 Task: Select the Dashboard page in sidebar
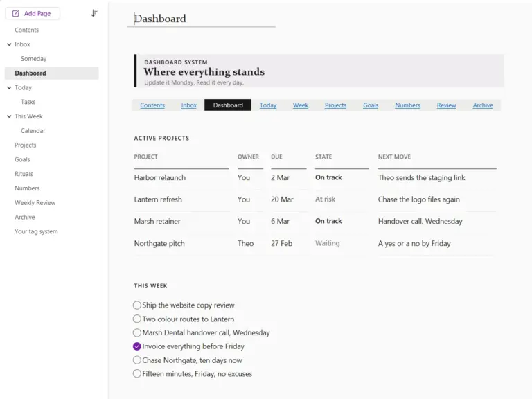coord(51,73)
